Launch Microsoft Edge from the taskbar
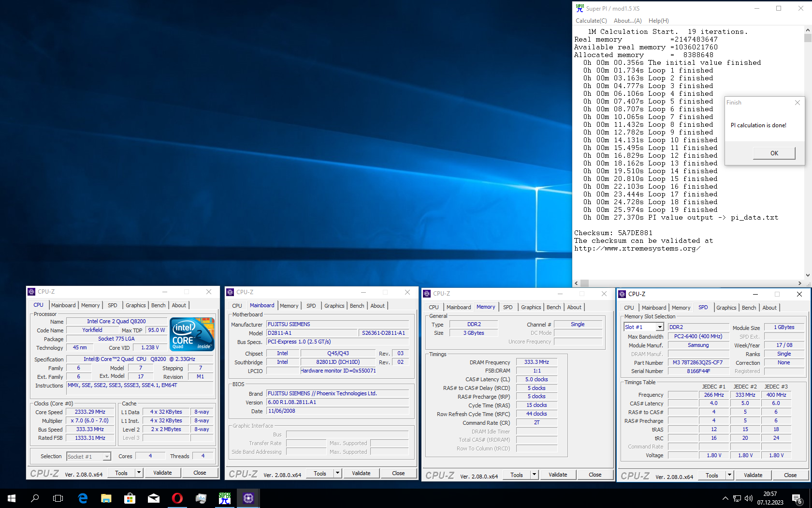The width and height of the screenshot is (812, 508). point(83,498)
